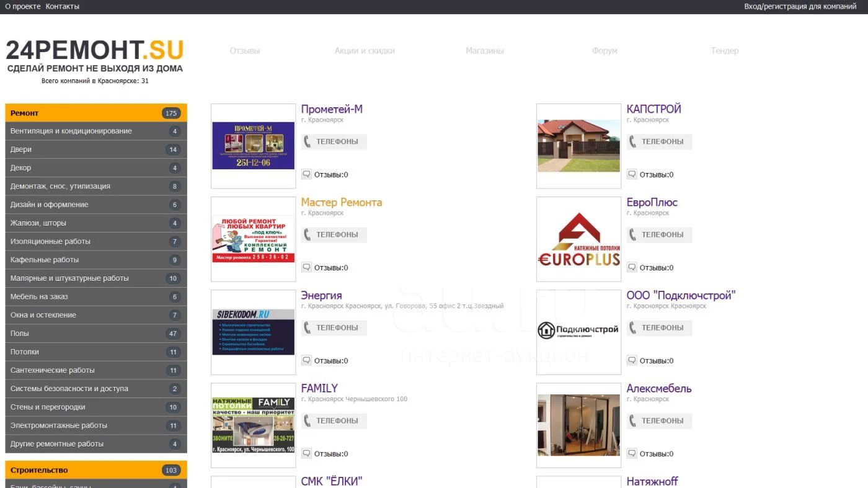Open the Потолки category

click(96, 352)
